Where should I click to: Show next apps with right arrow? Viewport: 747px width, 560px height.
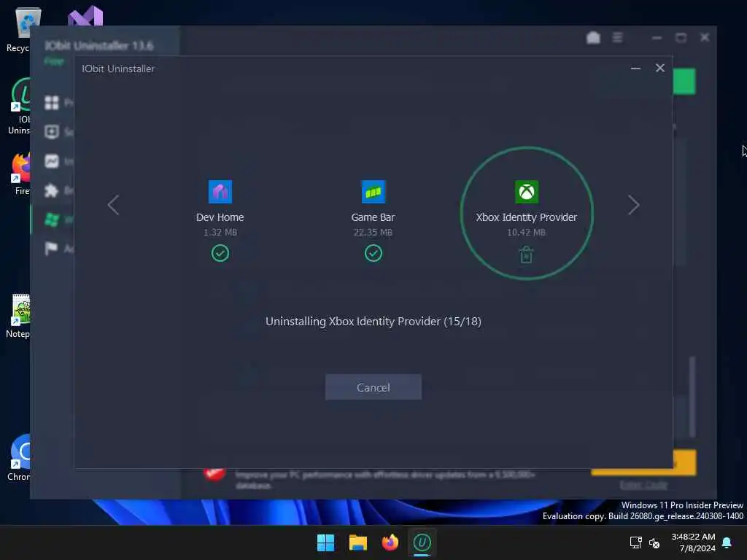click(633, 205)
